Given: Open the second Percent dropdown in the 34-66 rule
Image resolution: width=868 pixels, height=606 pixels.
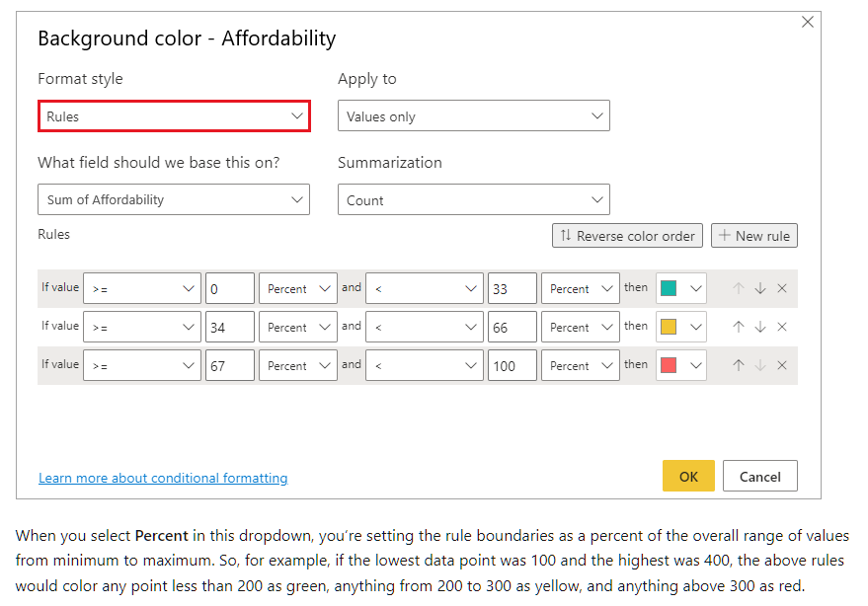Looking at the screenshot, I should (580, 327).
